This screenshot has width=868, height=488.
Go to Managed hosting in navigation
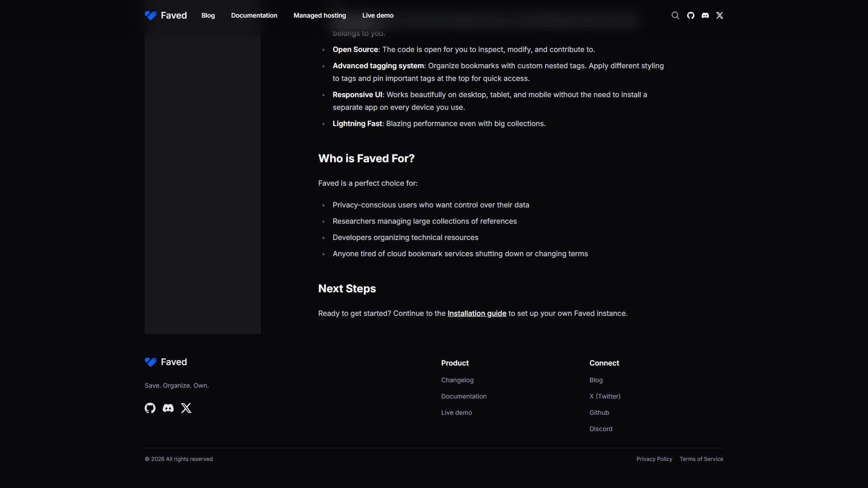coord(320,15)
